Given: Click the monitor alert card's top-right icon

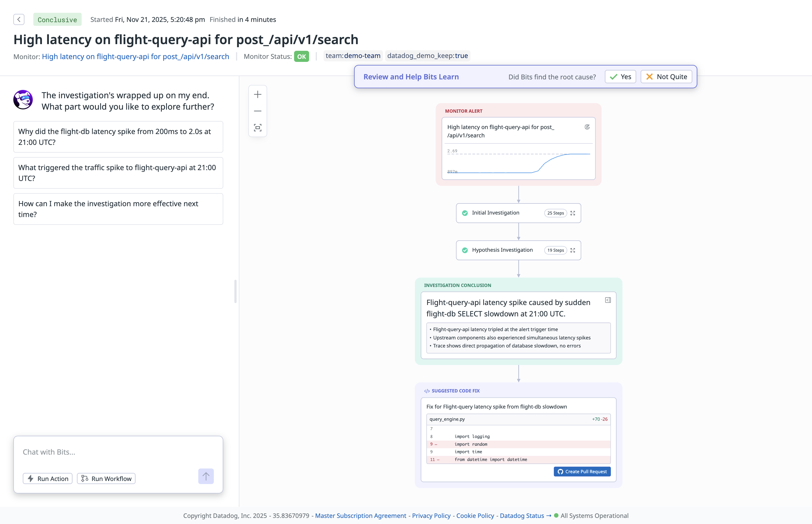Looking at the screenshot, I should 587,127.
